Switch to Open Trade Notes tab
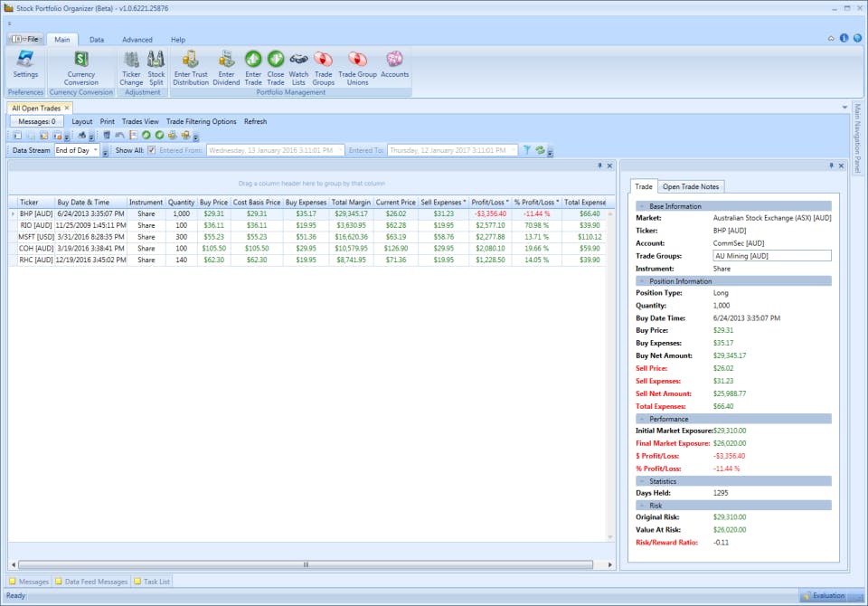 coord(692,186)
